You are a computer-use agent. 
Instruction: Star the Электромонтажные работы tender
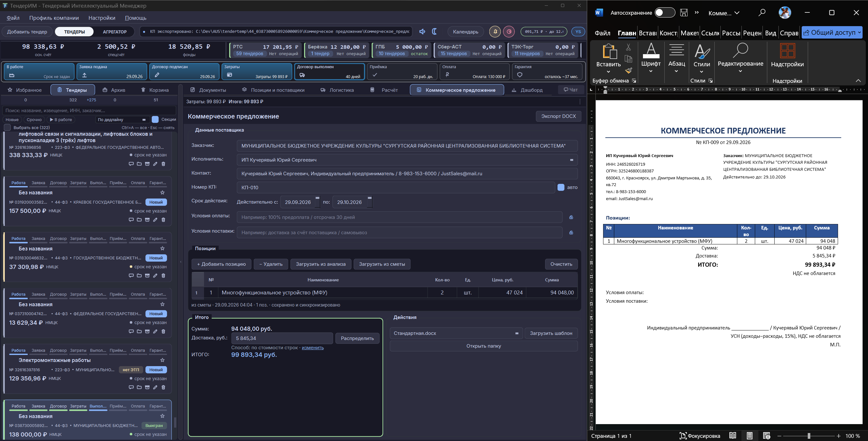click(x=163, y=360)
